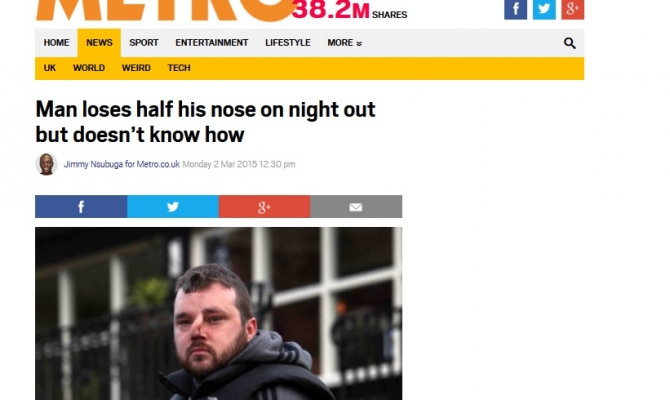Open the HOME menu item
The width and height of the screenshot is (670, 400).
coord(56,43)
